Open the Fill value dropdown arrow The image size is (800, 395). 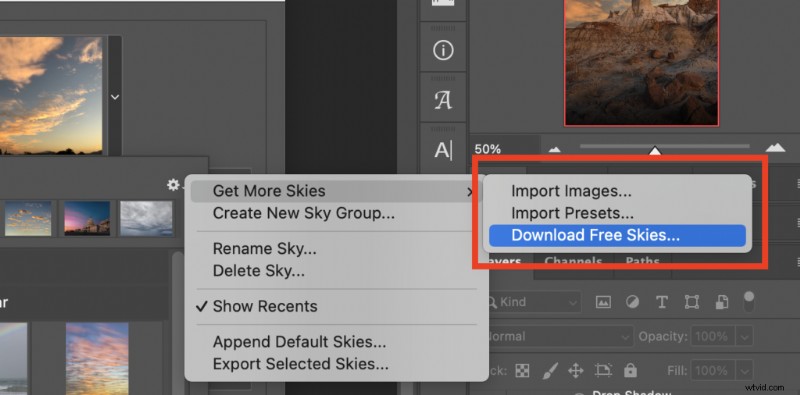pos(744,370)
